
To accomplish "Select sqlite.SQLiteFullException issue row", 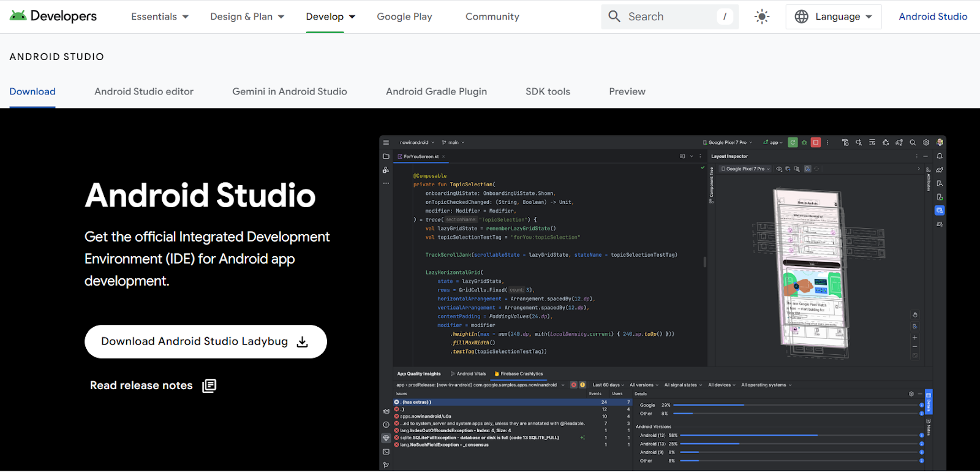I will point(513,438).
